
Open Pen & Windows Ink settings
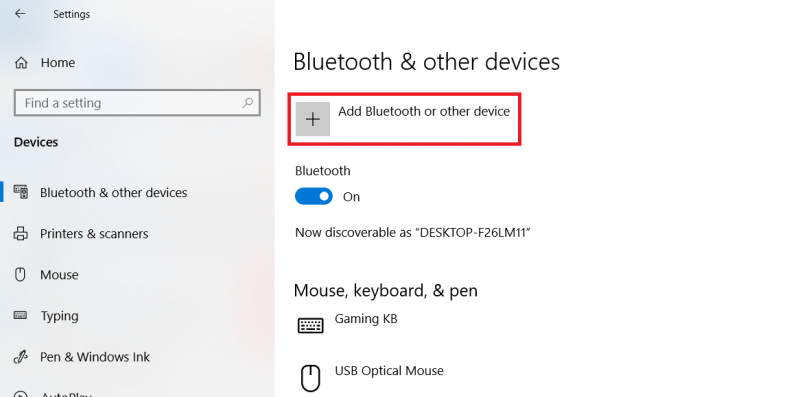(95, 357)
